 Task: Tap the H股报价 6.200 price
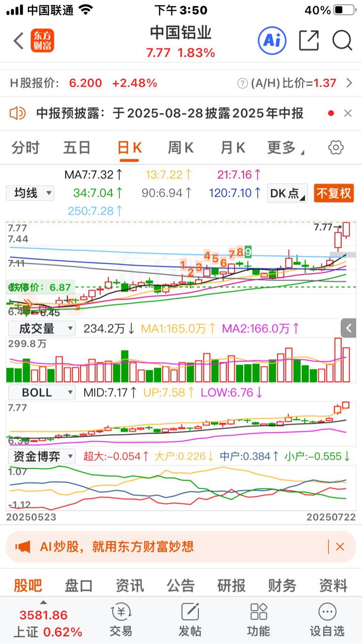(85, 83)
